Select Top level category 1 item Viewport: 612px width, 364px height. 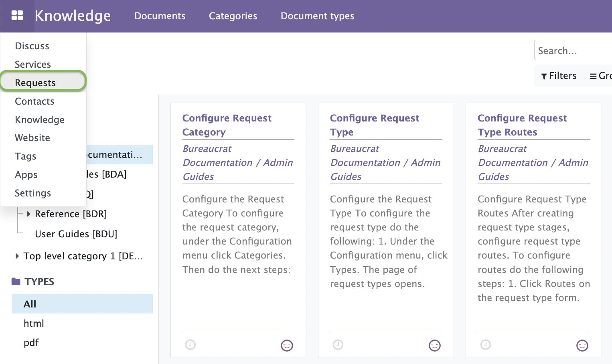pyautogui.click(x=83, y=256)
